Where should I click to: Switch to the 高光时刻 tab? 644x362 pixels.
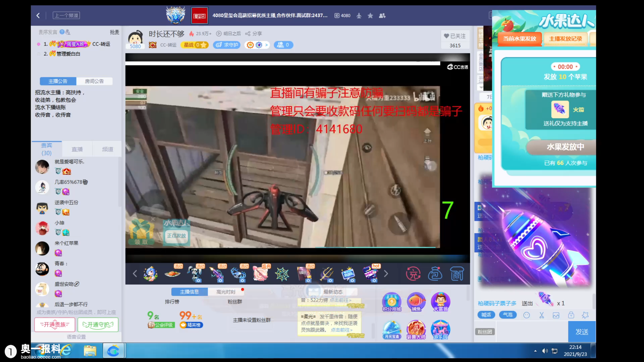pos(226,292)
